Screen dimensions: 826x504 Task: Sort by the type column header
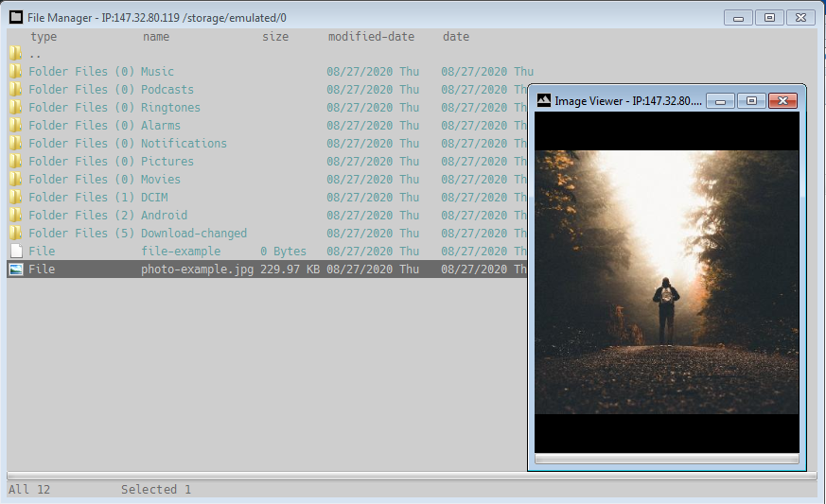[44, 37]
